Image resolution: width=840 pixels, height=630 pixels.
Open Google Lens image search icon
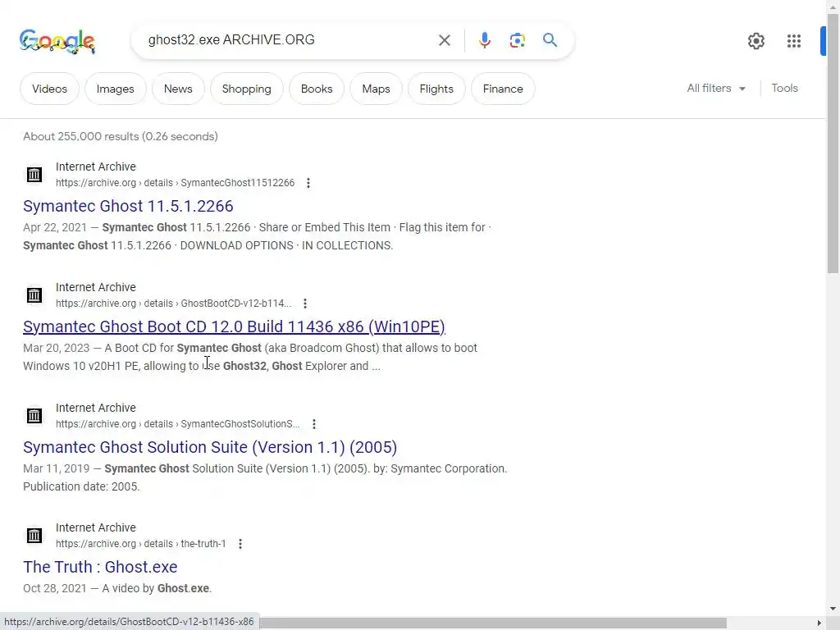pyautogui.click(x=517, y=40)
